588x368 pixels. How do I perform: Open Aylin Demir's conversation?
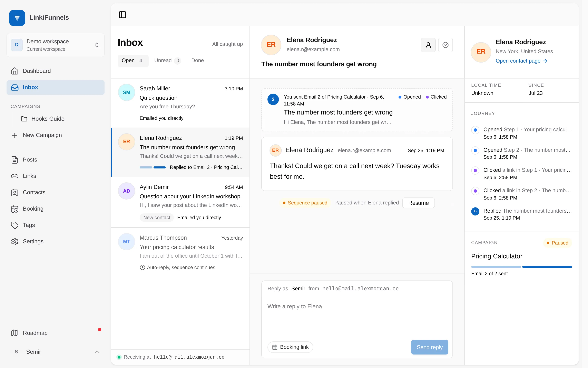(180, 202)
